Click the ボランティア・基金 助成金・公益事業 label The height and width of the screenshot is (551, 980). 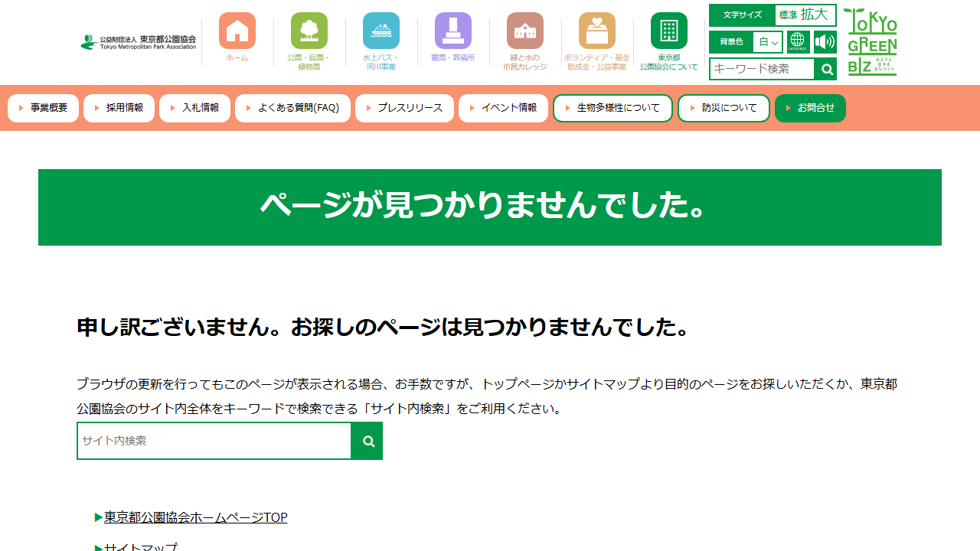point(597,63)
